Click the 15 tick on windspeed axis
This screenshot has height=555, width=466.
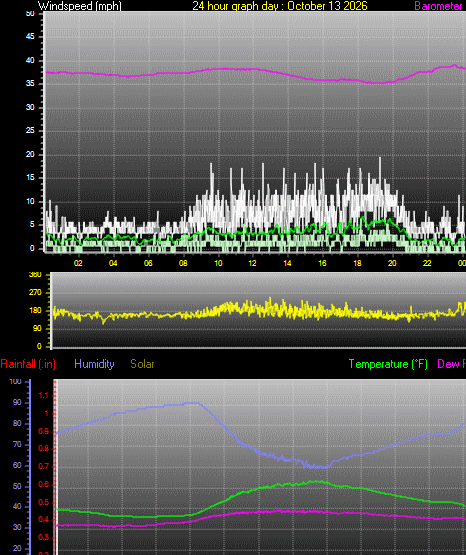click(x=30, y=178)
